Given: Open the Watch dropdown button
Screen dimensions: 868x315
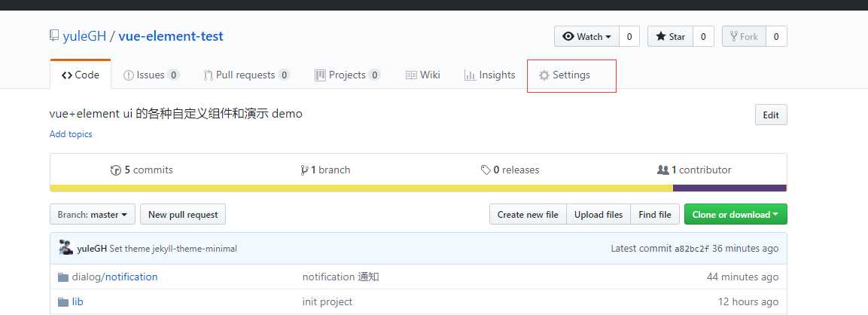Looking at the screenshot, I should [x=586, y=37].
